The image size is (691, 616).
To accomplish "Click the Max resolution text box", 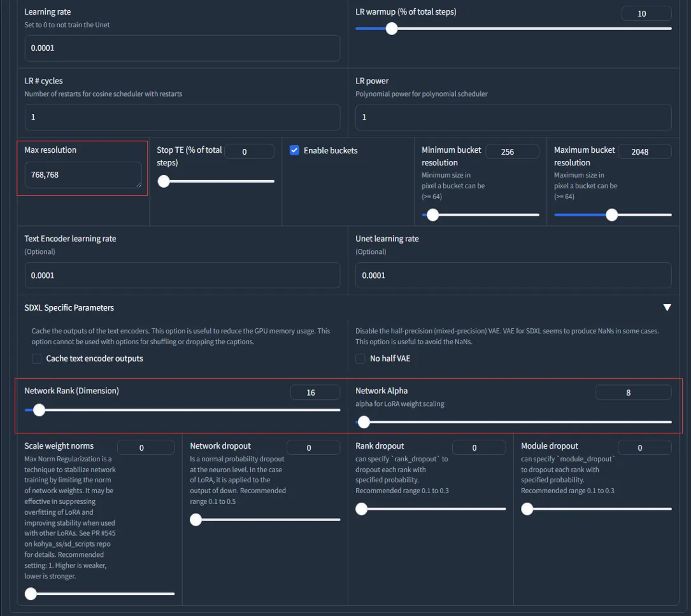I will (83, 175).
